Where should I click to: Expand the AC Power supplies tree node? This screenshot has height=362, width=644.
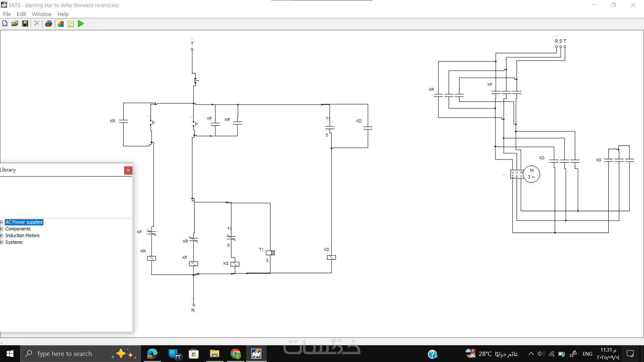[1, 222]
